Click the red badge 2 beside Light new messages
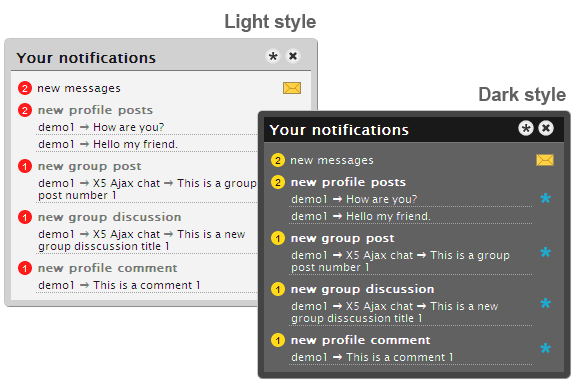The height and width of the screenshot is (382, 580). [x=25, y=88]
